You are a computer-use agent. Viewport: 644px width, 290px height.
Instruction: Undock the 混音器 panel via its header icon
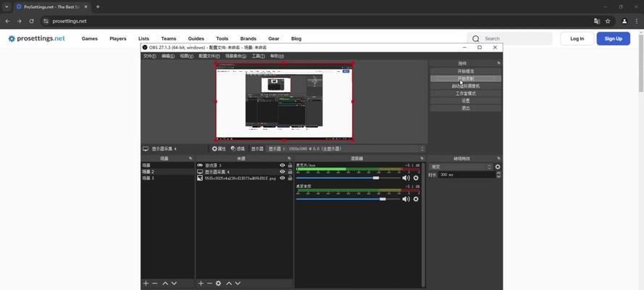[x=422, y=158]
